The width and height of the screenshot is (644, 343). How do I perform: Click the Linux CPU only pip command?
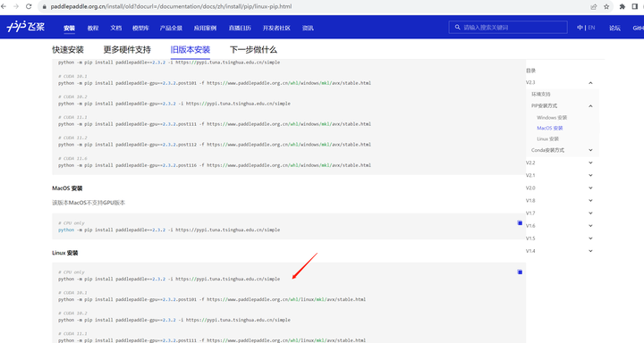coord(169,279)
